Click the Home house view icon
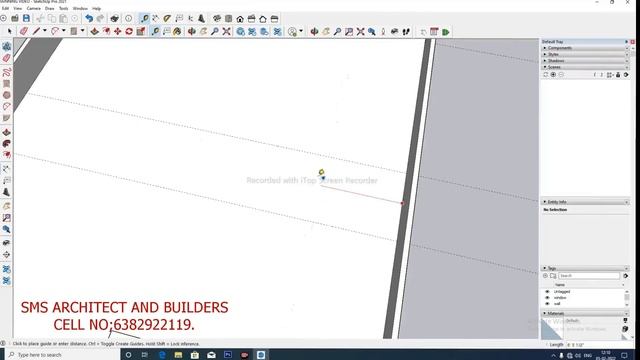The height and width of the screenshot is (360, 640). click(x=240, y=18)
